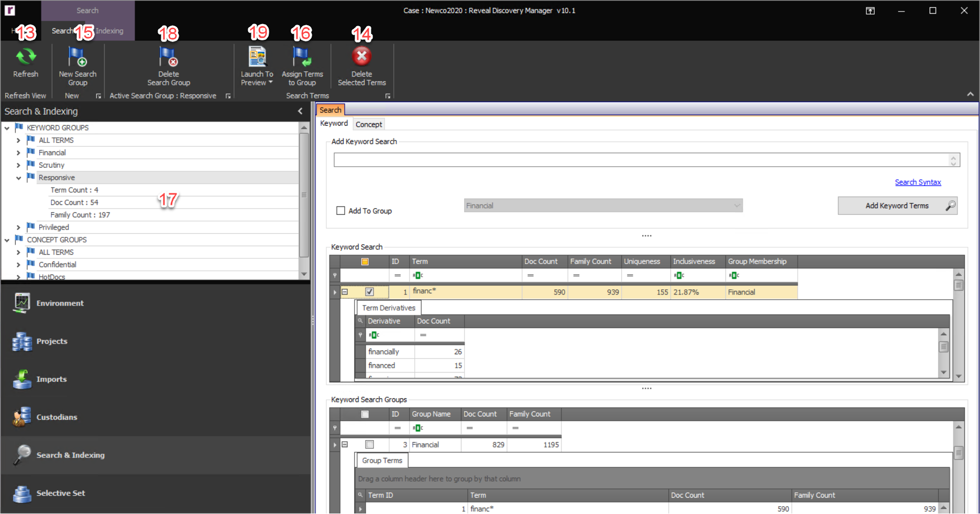980x514 pixels.
Task: Click Keyword Search grid scroll down arrow
Action: pos(959,376)
